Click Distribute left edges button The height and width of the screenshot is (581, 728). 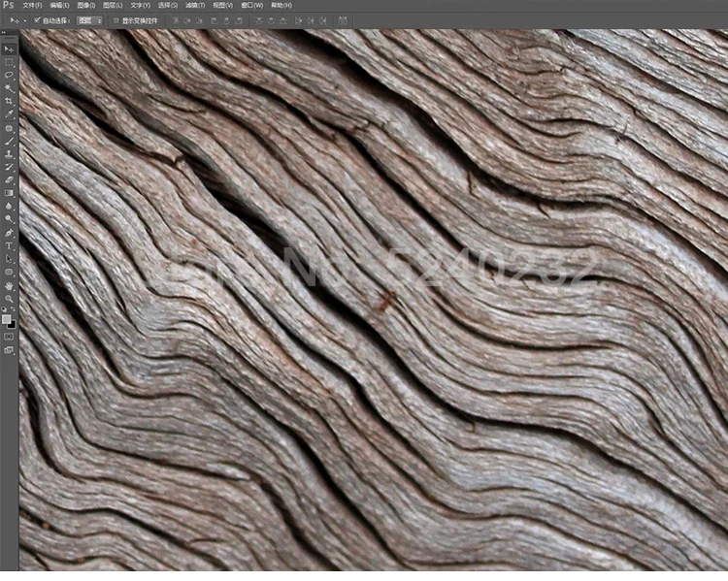click(x=298, y=21)
